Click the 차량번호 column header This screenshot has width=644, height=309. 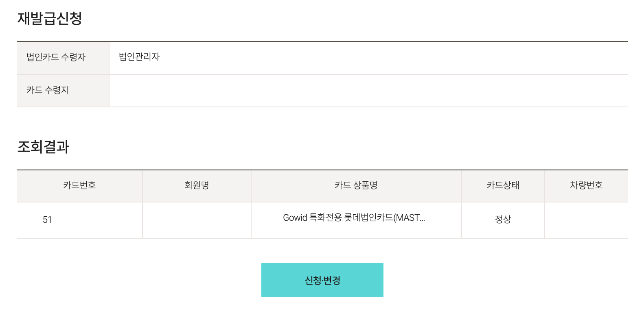586,185
